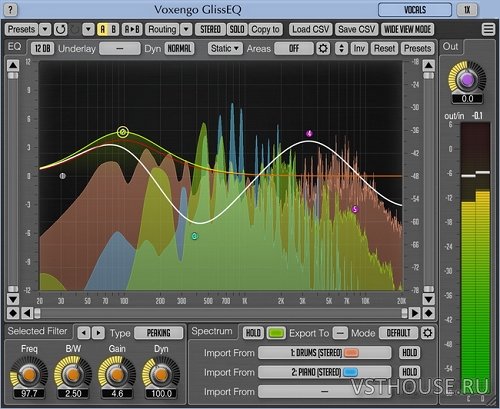500x409 pixels.
Task: Click right spectrum scale up arrow
Action: 428,65
